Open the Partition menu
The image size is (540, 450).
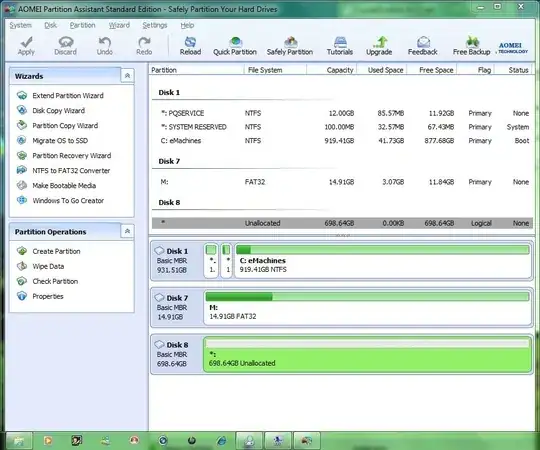coord(82,25)
